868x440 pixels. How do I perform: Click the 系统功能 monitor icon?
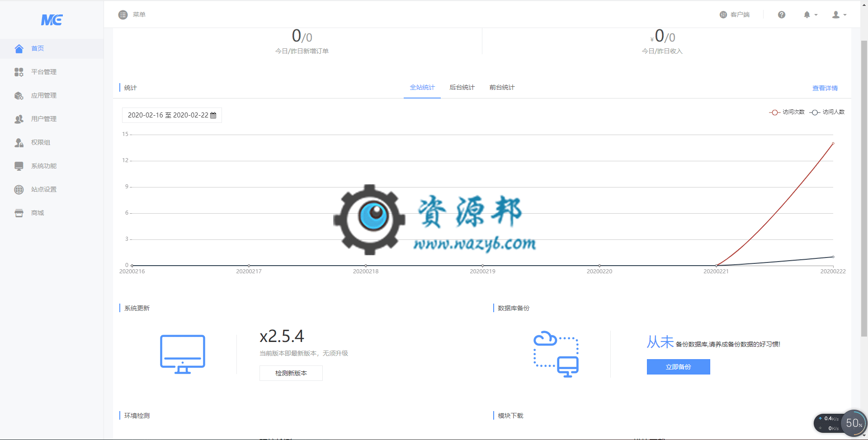click(x=19, y=166)
